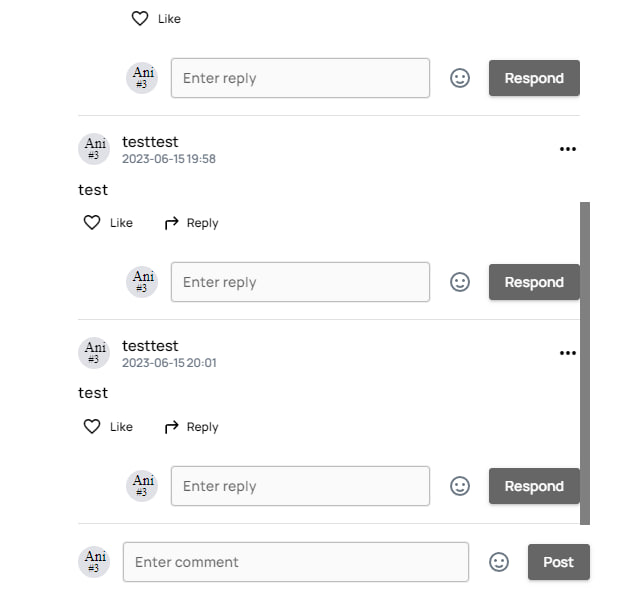Click the heart Like icon at the top

click(x=140, y=18)
